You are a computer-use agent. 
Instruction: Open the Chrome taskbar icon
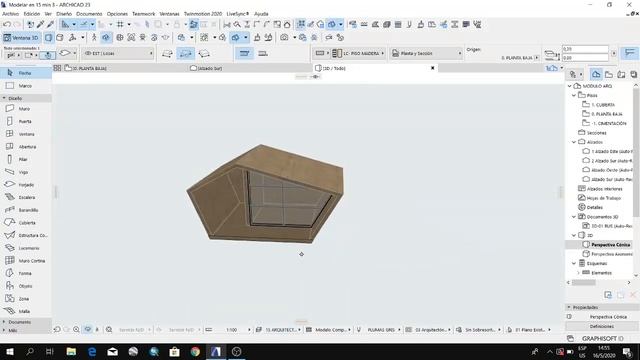click(195, 351)
